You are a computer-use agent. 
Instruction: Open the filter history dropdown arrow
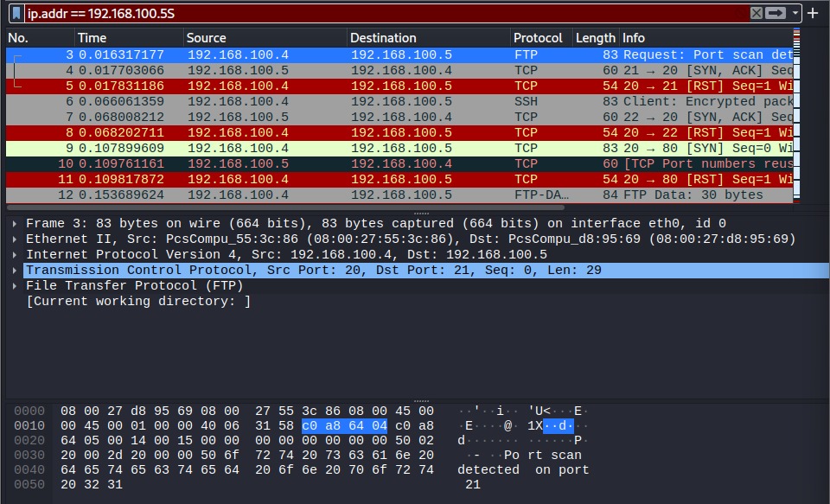pyautogui.click(x=795, y=13)
